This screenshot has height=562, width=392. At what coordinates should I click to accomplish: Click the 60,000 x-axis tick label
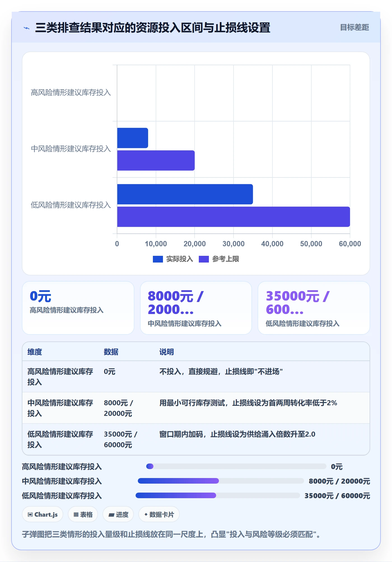click(x=350, y=244)
